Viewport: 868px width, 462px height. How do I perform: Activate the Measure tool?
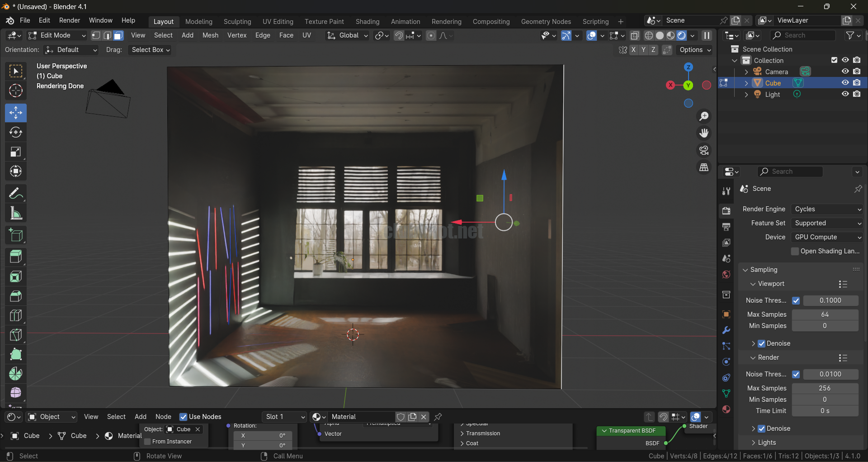point(16,214)
